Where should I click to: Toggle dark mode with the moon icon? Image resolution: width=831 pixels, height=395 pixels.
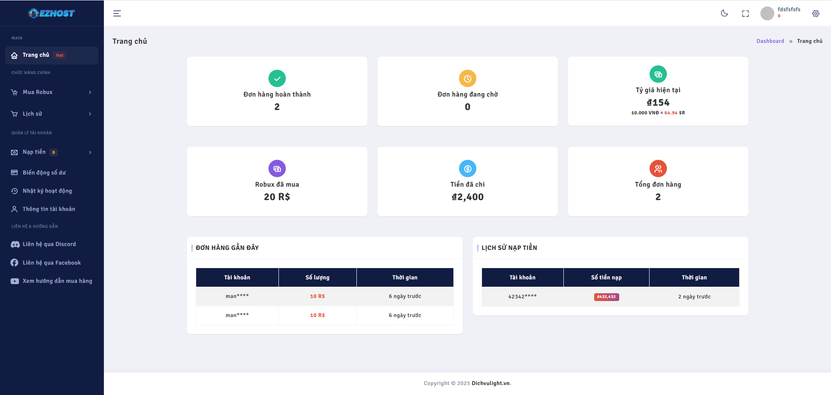point(724,13)
